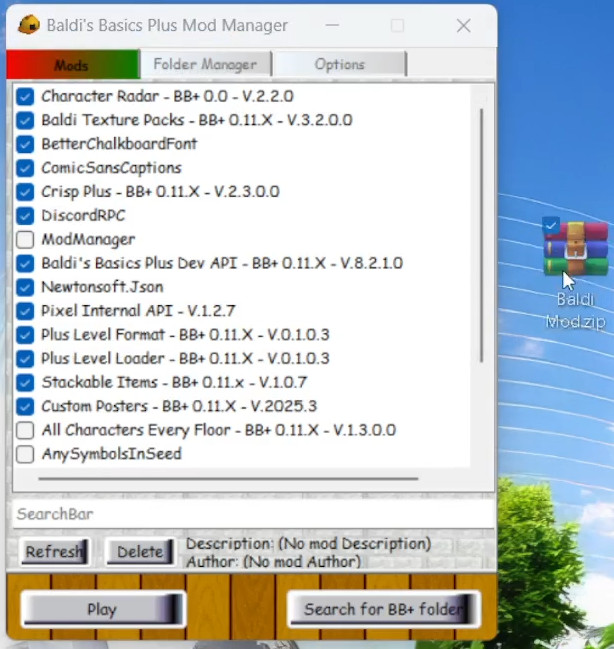Viewport: 614px width, 649px height.
Task: Switch to the Folder Manager tab
Action: click(205, 64)
